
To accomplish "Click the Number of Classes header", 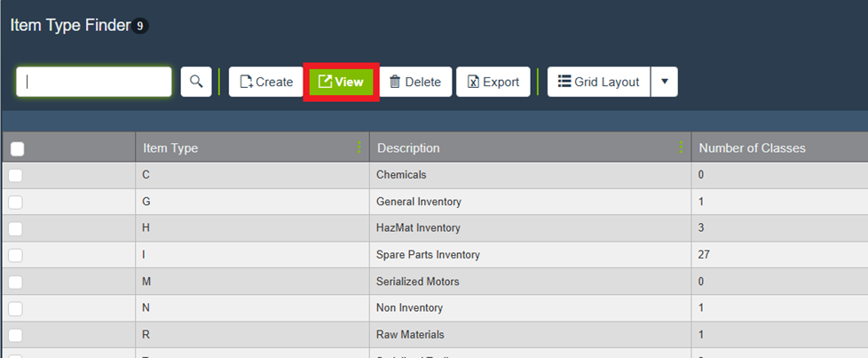I will [x=752, y=148].
